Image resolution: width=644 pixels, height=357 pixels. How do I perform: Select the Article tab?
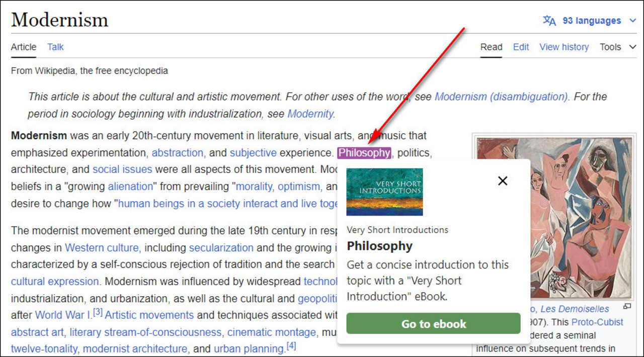pos(24,47)
